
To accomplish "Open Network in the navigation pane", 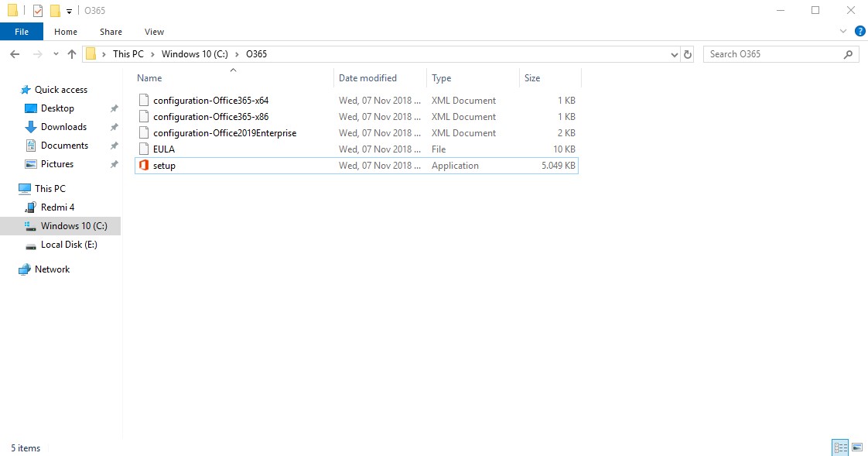I will [52, 269].
